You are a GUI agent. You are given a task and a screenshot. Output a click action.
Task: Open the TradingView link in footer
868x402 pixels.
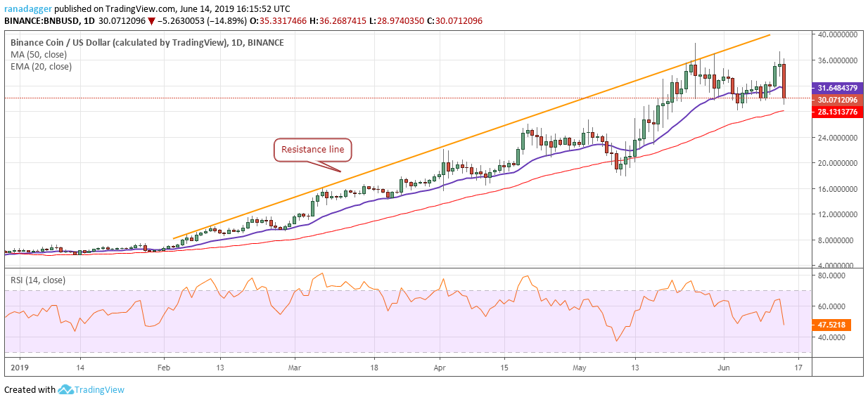point(101,390)
